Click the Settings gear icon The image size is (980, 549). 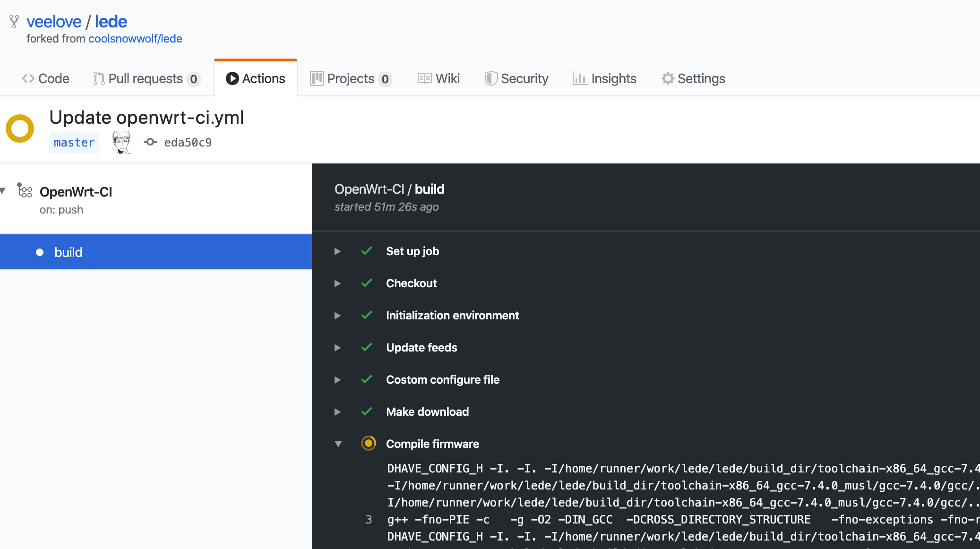[668, 78]
